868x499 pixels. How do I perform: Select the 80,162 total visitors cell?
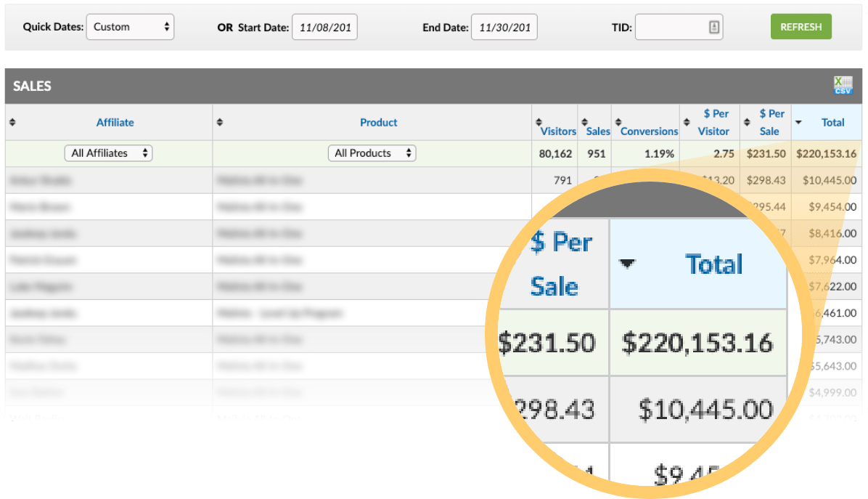tap(556, 154)
